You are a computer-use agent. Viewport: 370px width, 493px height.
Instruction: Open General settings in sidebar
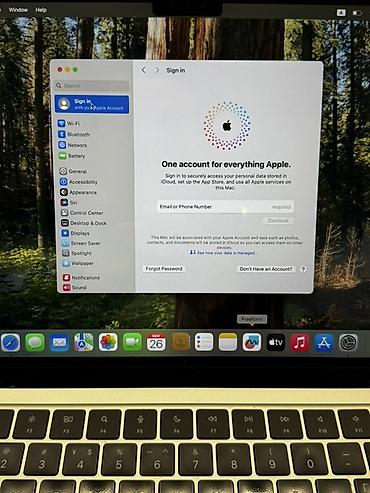click(x=73, y=171)
